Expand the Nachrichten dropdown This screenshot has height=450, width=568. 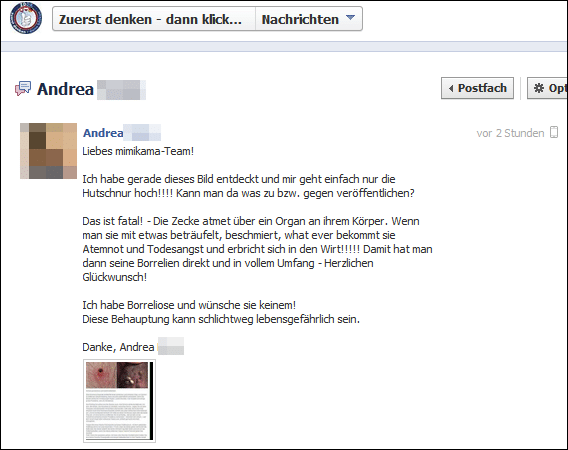[x=309, y=19]
